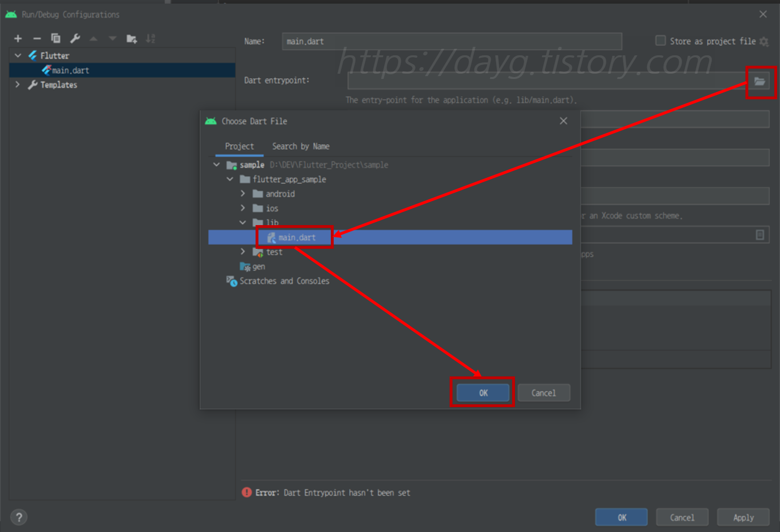Move the configuration down with the arrow
The height and width of the screenshot is (532, 780).
[113, 39]
